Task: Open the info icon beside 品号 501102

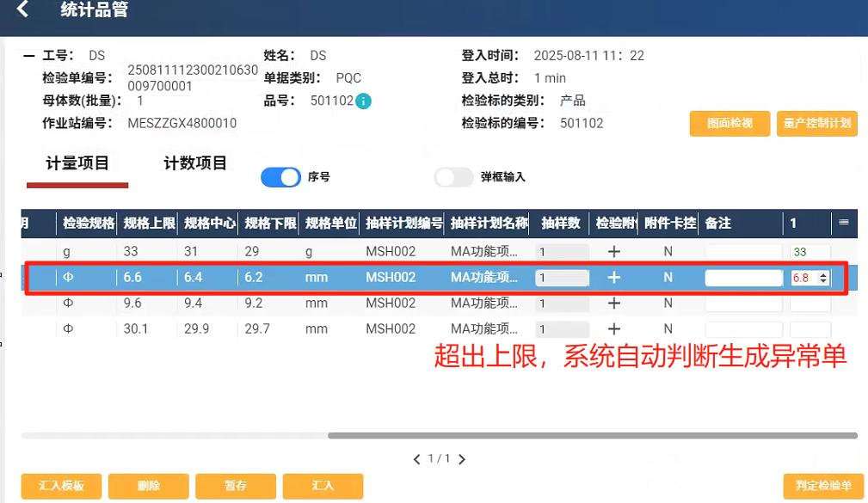Action: click(363, 101)
